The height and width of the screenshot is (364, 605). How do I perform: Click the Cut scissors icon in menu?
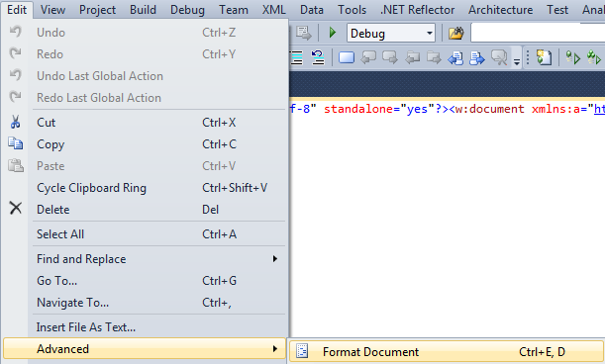tap(16, 122)
